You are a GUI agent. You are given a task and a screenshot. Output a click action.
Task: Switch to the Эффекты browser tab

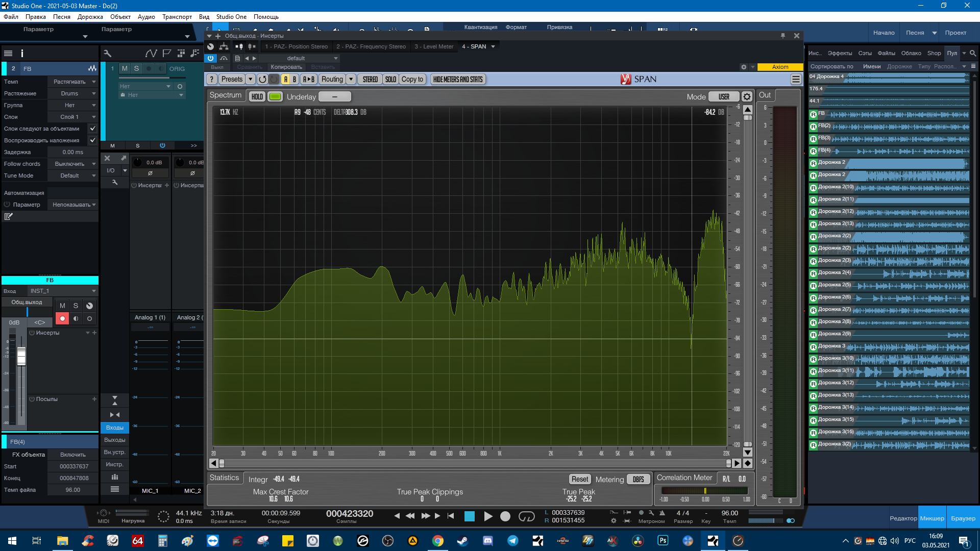point(840,53)
